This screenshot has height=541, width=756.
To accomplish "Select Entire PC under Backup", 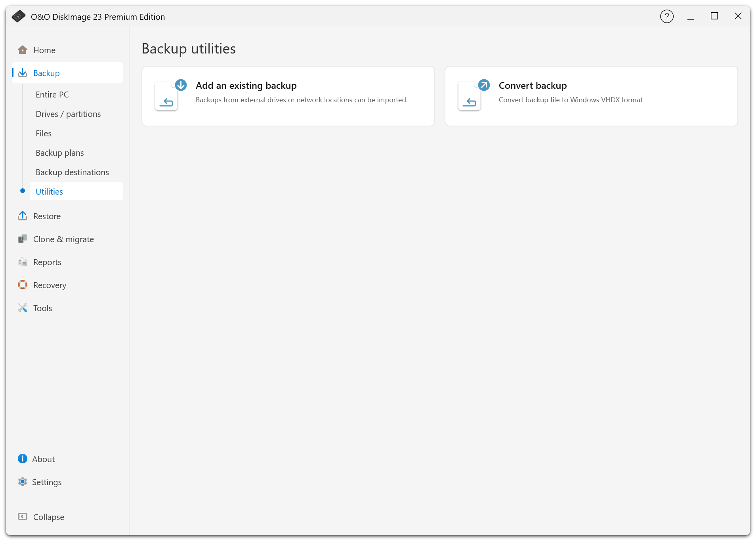I will [76, 94].
